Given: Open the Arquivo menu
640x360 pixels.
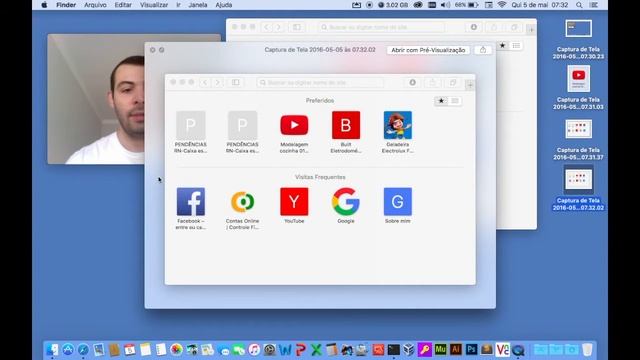Looking at the screenshot, I should pos(95,5).
